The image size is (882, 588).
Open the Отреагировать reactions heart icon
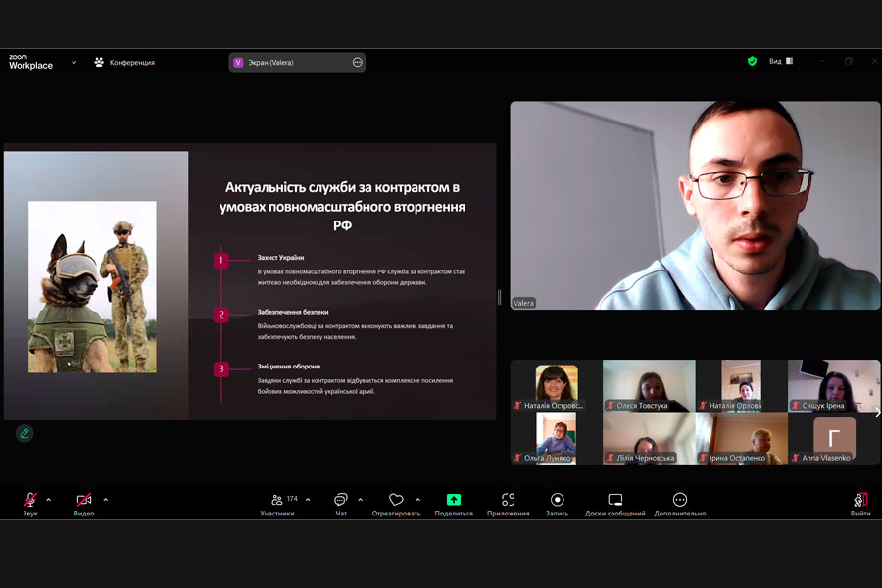396,500
